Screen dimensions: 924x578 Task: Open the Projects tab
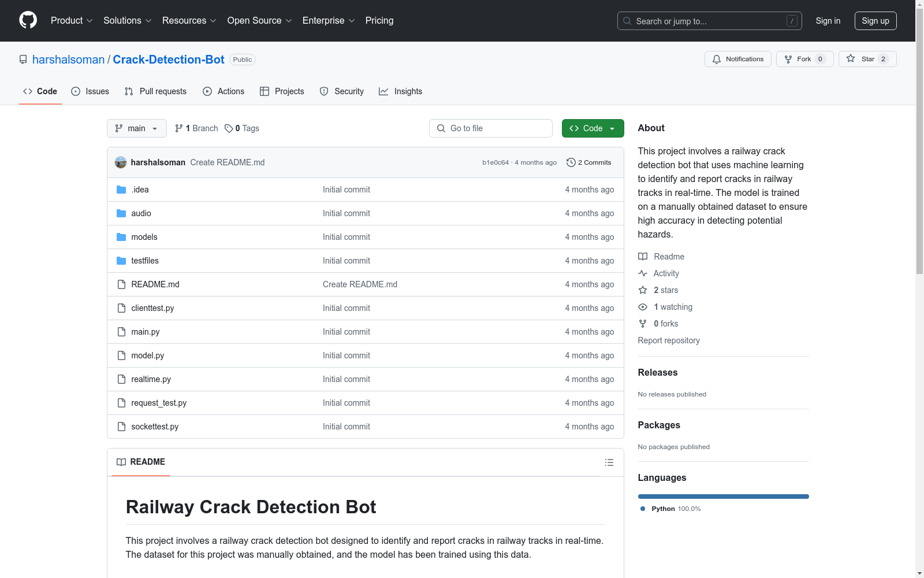pos(282,91)
